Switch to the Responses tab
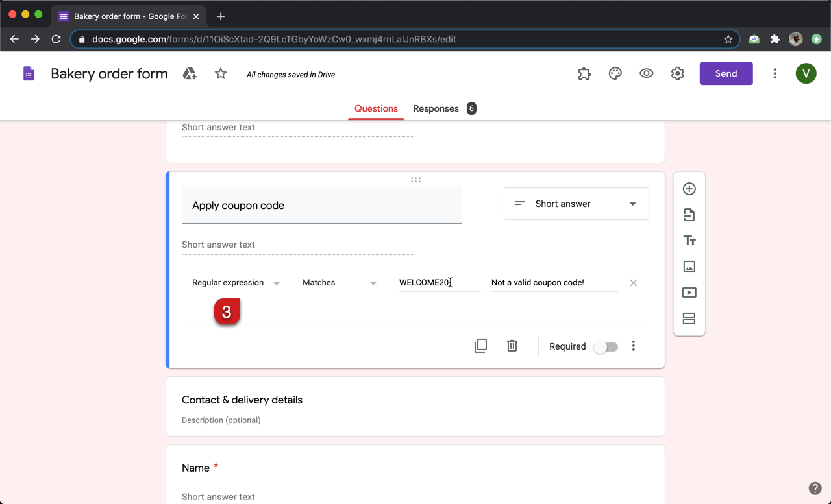This screenshot has height=504, width=831. click(436, 108)
